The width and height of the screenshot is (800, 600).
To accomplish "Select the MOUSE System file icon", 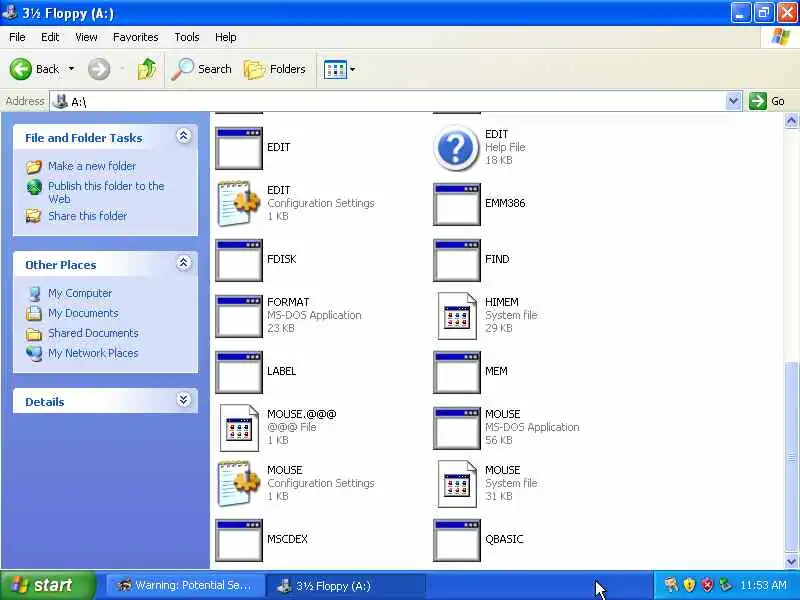I will pos(457,484).
